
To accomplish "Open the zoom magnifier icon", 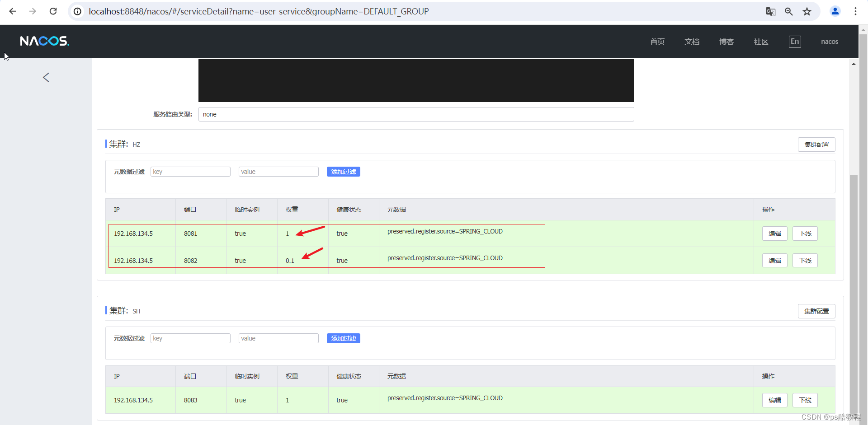I will [x=789, y=12].
